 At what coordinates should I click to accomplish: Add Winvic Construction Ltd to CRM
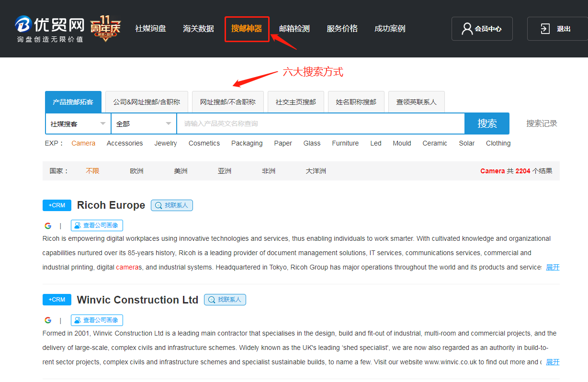57,300
